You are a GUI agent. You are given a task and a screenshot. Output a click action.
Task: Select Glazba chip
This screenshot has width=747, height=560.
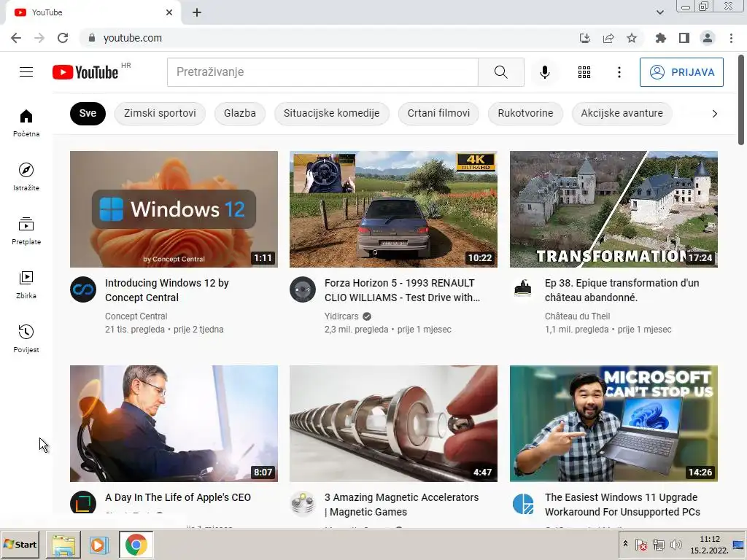[239, 113]
